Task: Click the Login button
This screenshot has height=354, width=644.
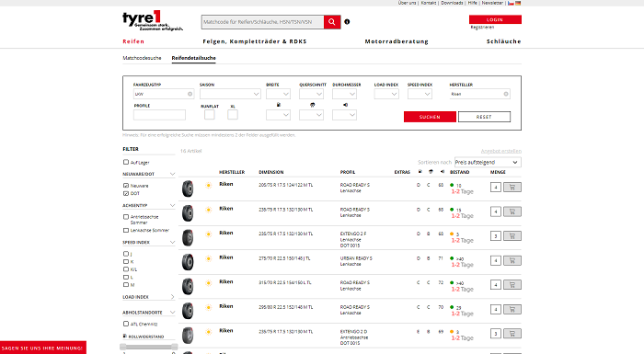Action: pos(495,19)
